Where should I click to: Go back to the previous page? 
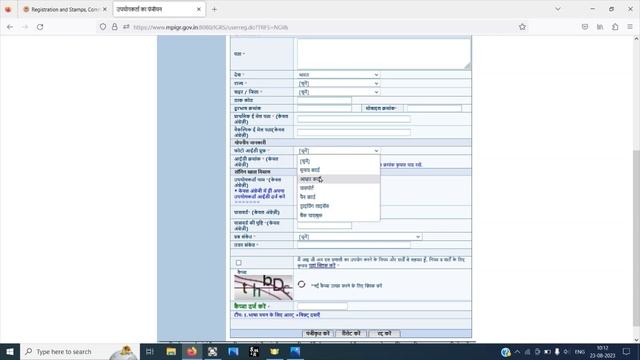pyautogui.click(x=10, y=27)
